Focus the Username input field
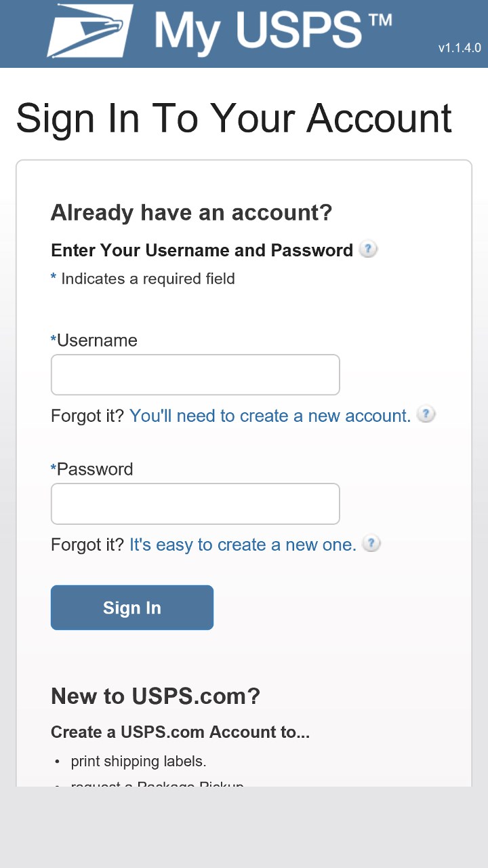This screenshot has height=868, width=488. 195,374
